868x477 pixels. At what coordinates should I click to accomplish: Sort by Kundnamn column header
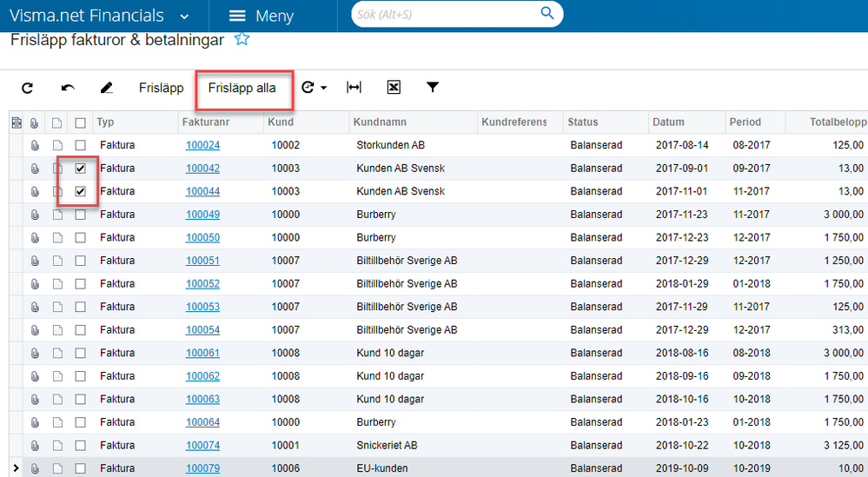pyautogui.click(x=380, y=123)
